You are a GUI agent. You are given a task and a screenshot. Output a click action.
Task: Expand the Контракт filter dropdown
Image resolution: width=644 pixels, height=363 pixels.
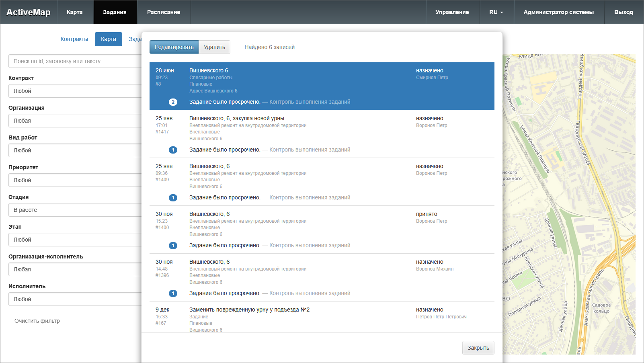[x=75, y=91]
